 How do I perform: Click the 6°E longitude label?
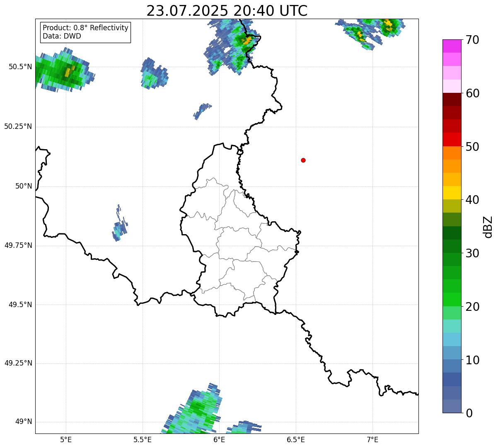[219, 439]
